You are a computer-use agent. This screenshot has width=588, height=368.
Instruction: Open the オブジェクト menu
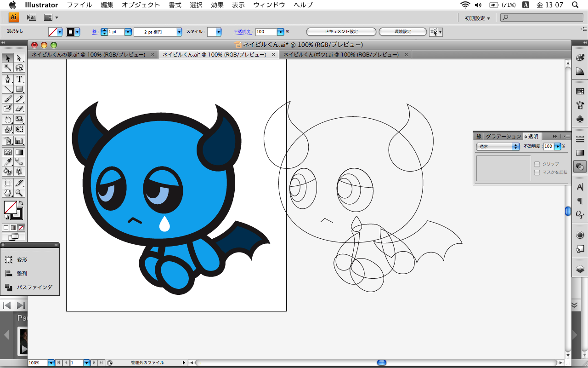coord(141,5)
